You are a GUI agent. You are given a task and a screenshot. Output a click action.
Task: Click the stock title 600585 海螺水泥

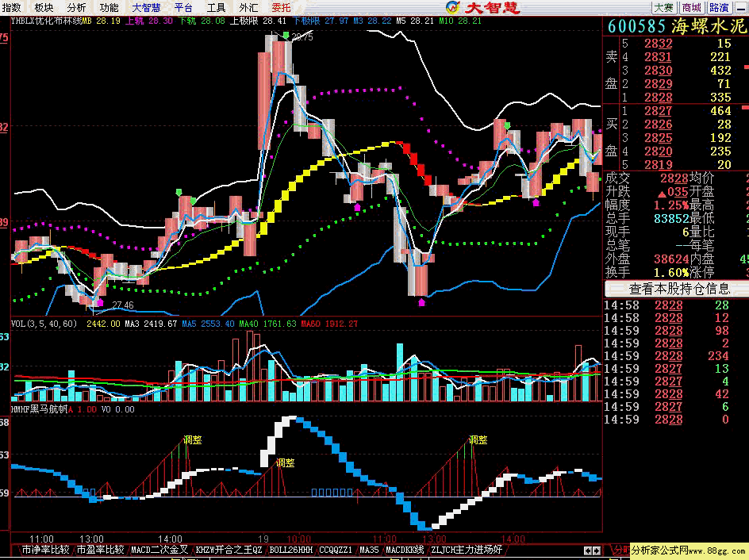(678, 26)
